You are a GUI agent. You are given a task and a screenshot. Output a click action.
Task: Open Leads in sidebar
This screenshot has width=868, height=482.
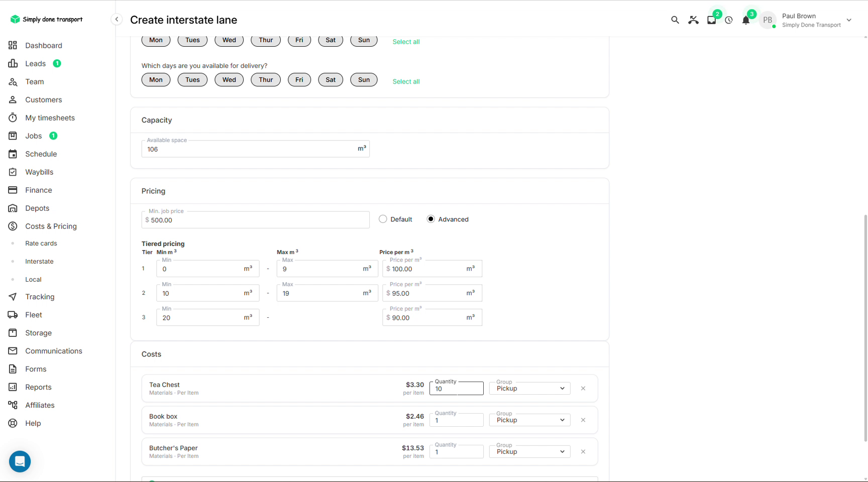tap(36, 63)
